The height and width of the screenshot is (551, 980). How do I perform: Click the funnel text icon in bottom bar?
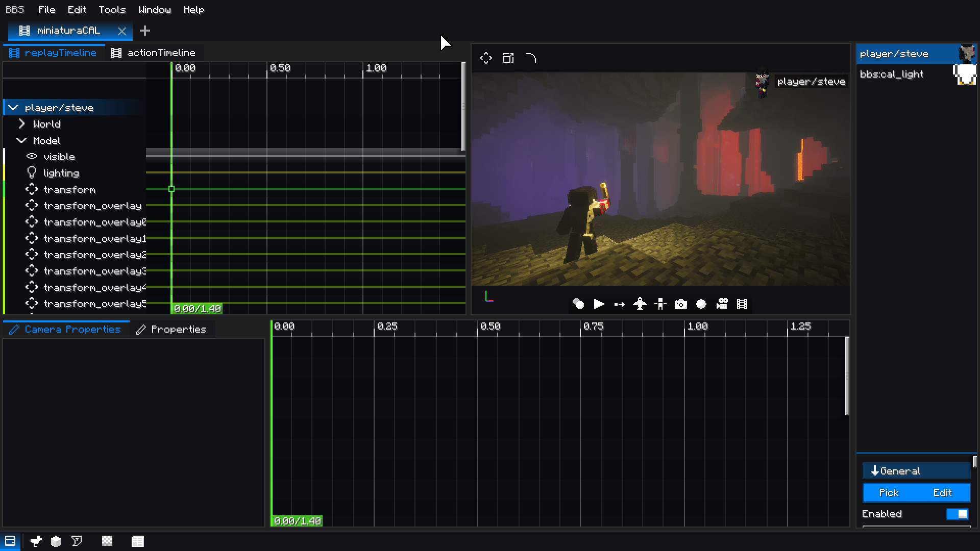pyautogui.click(x=77, y=541)
